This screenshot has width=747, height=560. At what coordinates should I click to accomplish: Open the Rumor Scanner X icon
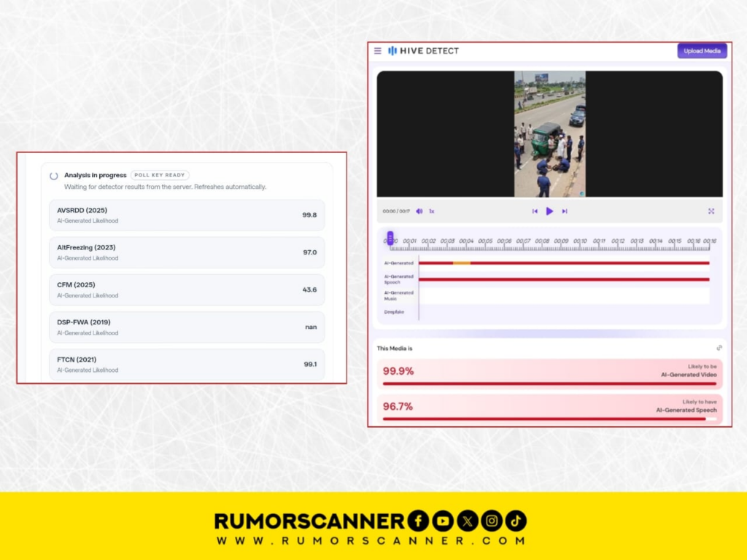point(468,521)
